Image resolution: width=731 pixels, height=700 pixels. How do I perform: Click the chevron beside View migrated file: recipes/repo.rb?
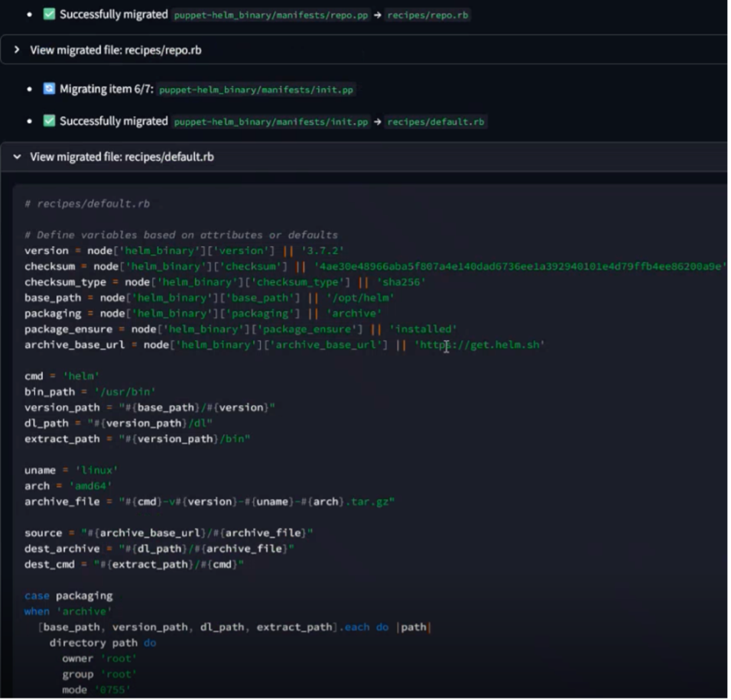16,50
